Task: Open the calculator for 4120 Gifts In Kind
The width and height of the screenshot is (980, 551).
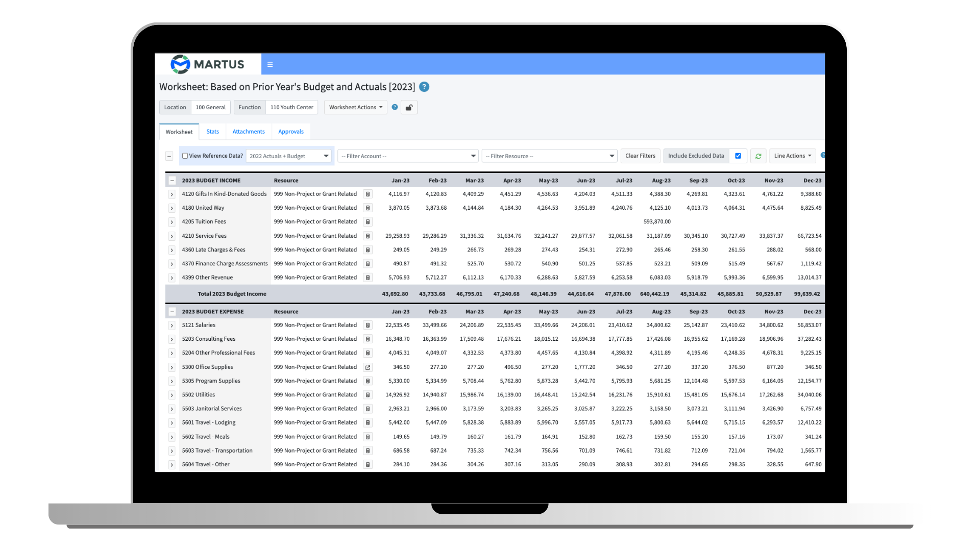Action: (367, 194)
